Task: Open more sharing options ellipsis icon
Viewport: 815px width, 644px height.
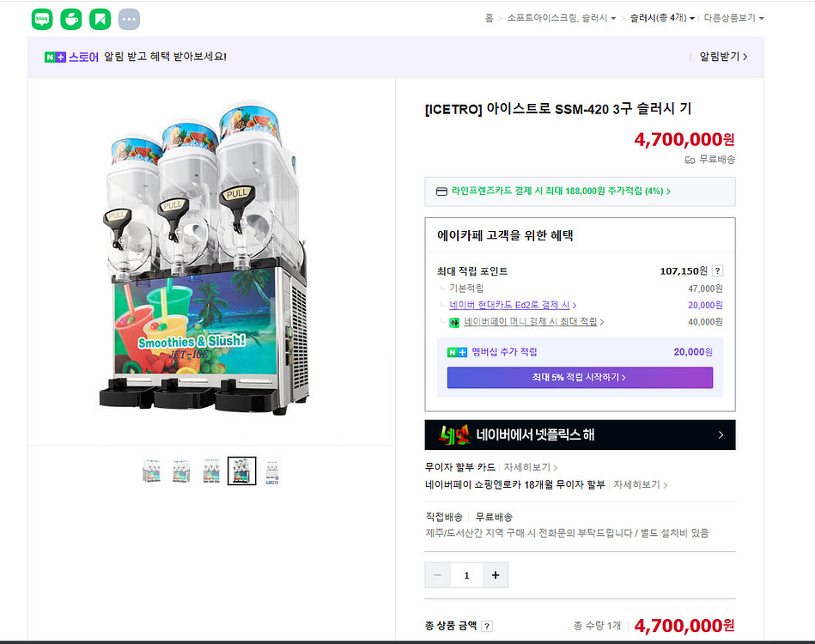Action: click(129, 19)
